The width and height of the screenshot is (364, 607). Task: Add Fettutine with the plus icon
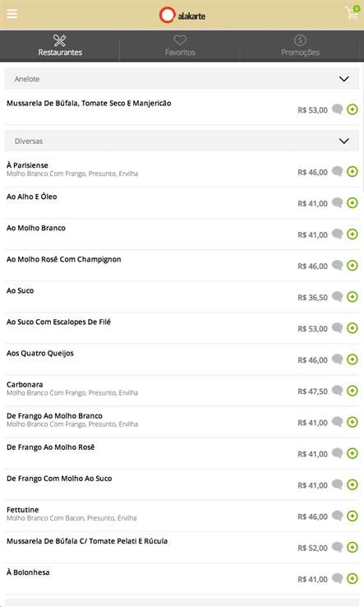[x=352, y=516]
